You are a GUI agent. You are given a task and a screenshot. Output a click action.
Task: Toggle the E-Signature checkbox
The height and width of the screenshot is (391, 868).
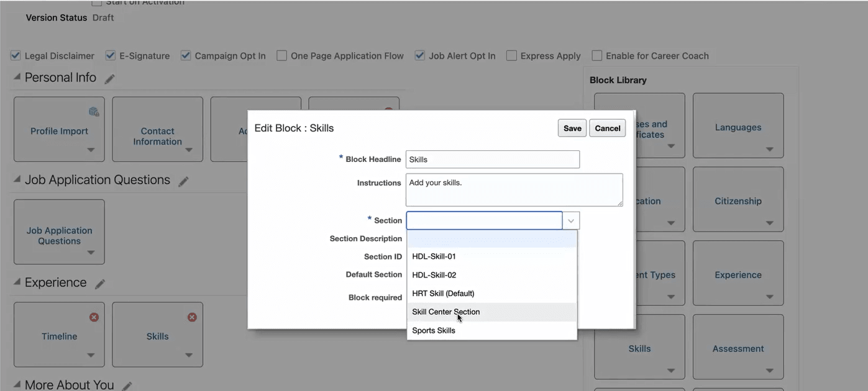[x=111, y=56]
